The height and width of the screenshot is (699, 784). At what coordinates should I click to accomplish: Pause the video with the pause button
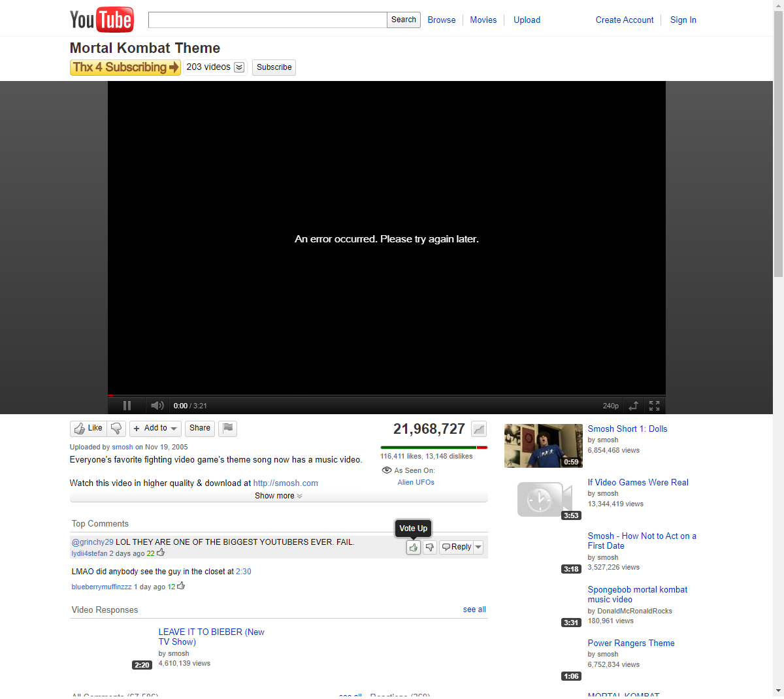coord(127,406)
